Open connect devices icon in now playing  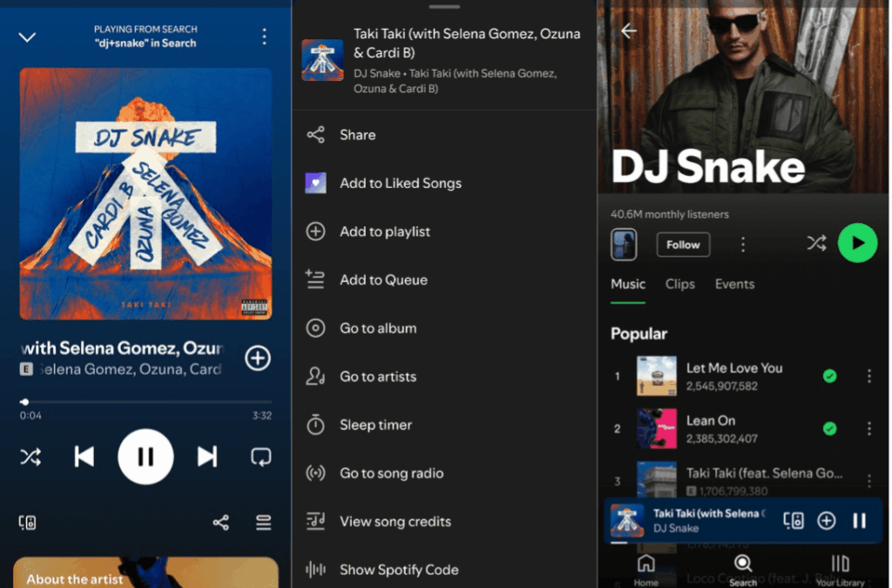[x=27, y=522]
